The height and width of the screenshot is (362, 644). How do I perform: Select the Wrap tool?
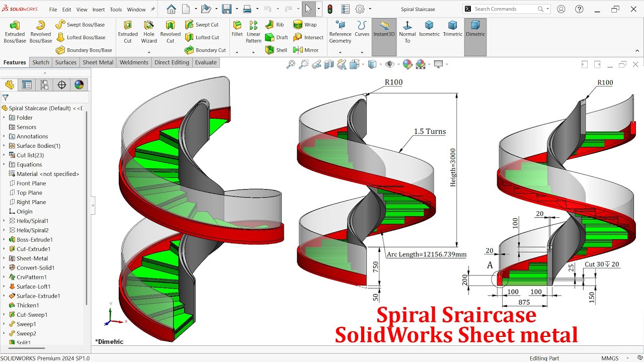[305, 25]
